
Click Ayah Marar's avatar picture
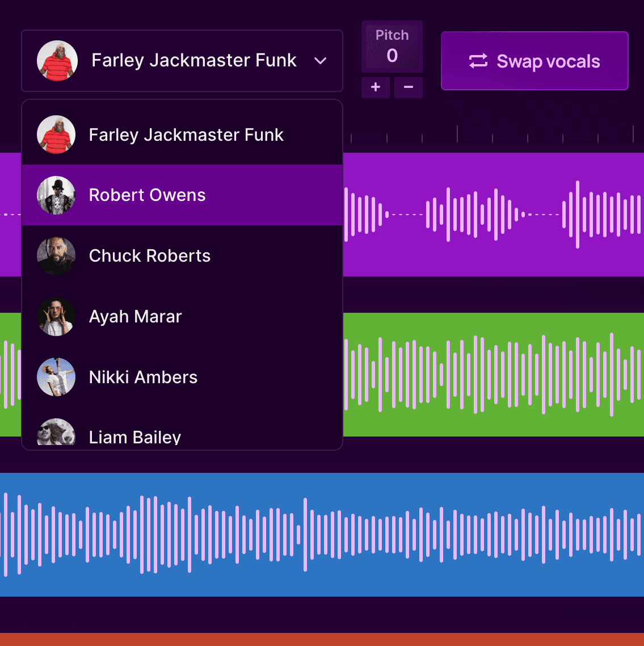56,317
